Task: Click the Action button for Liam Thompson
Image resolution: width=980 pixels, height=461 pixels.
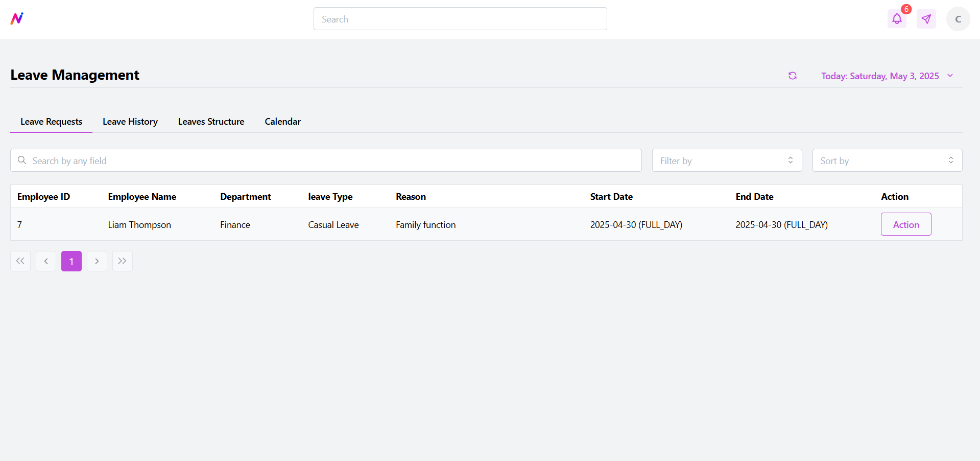Action: tap(906, 224)
